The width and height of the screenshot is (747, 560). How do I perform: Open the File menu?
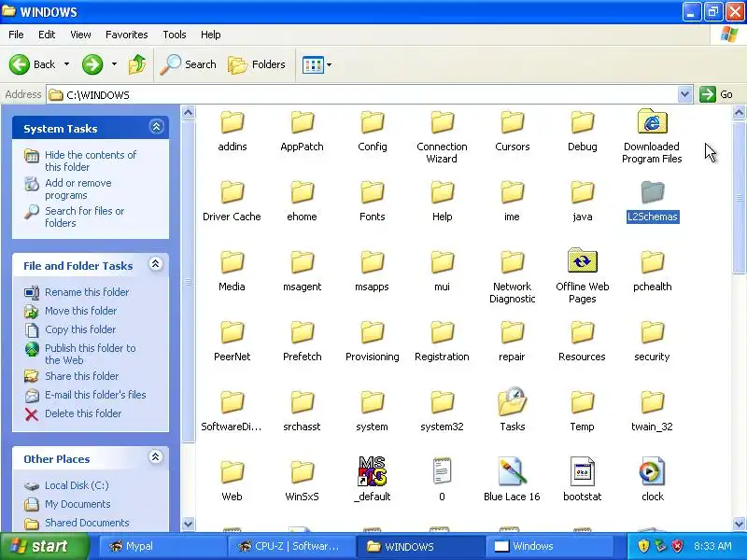tap(16, 35)
